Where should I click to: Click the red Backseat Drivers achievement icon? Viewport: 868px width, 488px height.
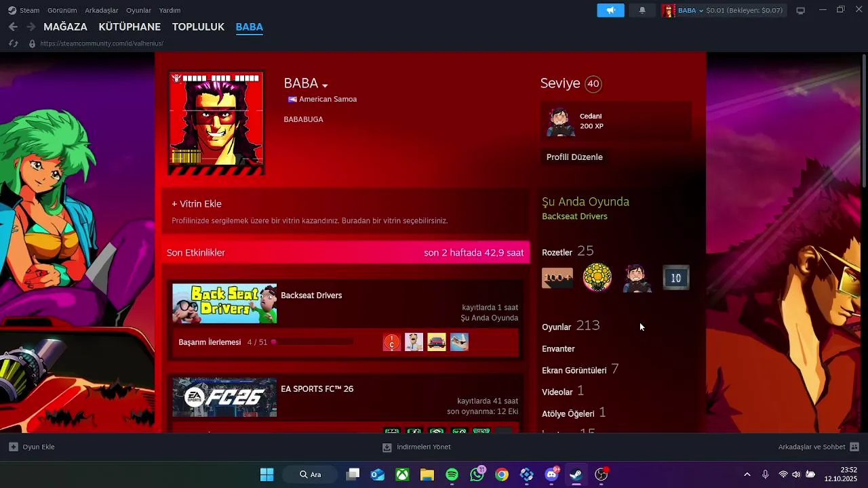tap(392, 342)
